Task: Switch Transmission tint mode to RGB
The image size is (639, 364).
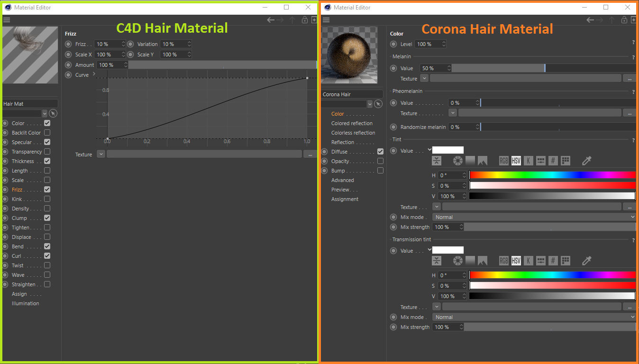Action: coord(503,261)
